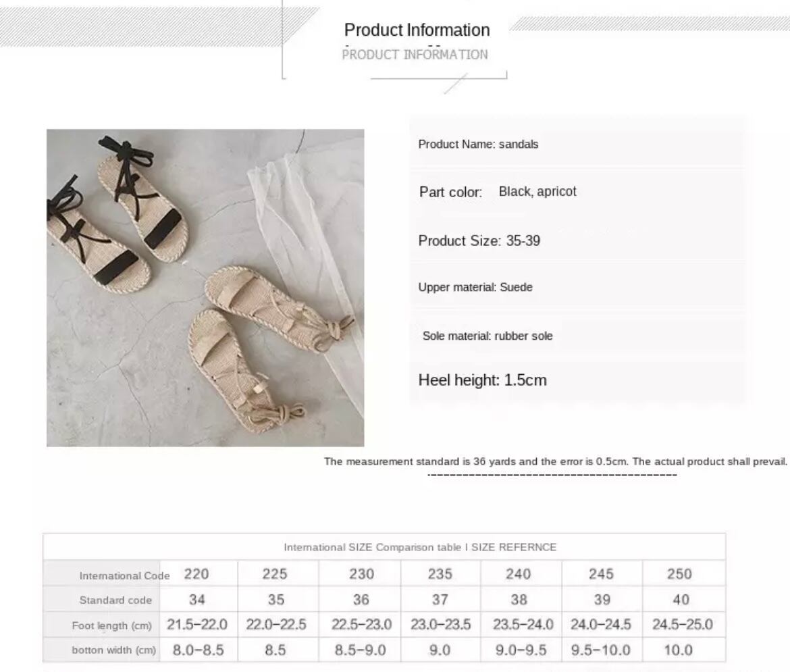Click the 'Part color:' label

pyautogui.click(x=450, y=192)
